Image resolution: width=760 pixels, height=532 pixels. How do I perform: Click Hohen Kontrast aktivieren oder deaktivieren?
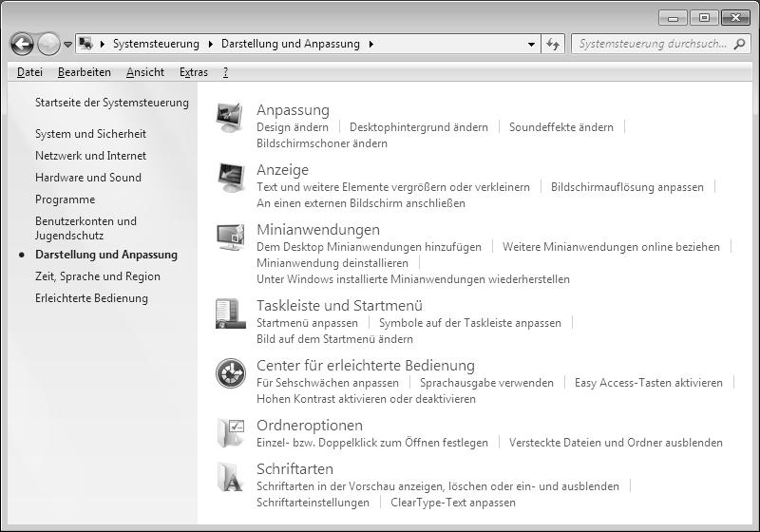[x=366, y=399]
